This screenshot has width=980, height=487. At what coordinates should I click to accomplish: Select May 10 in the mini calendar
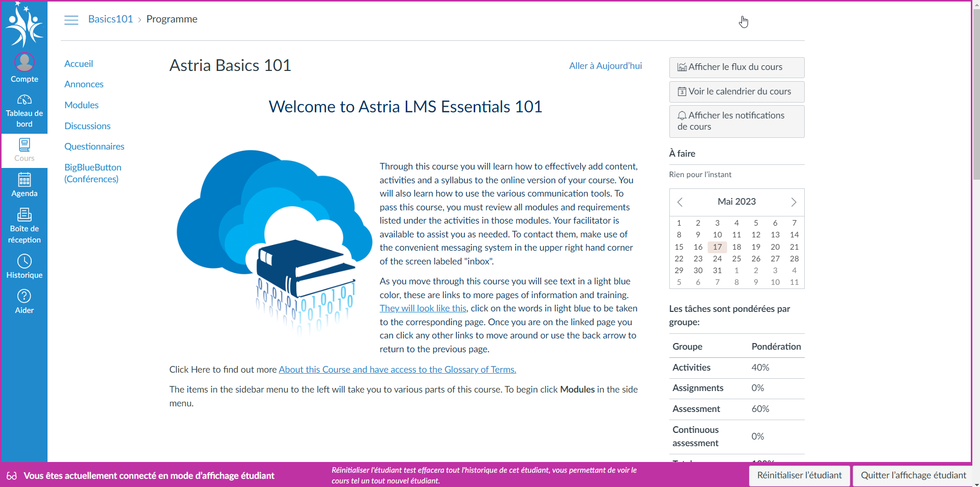point(717,235)
